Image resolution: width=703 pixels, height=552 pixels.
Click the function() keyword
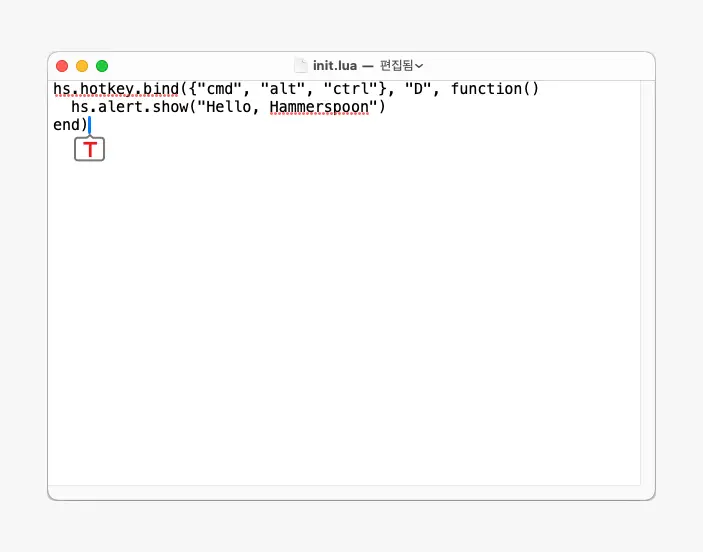pyautogui.click(x=495, y=89)
